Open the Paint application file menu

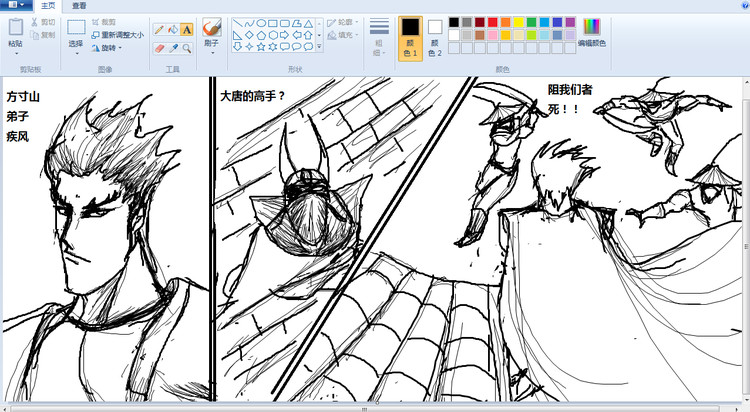pos(16,5)
